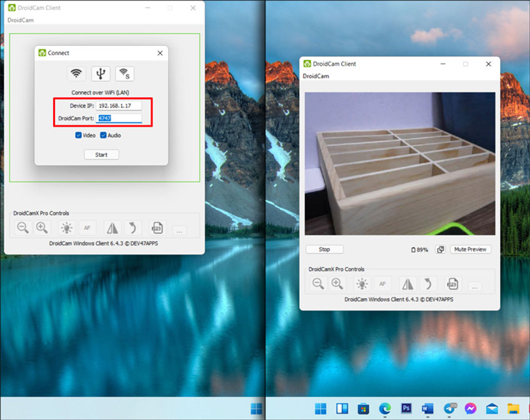Image resolution: width=530 pixels, height=420 pixels.
Task: Toggle the Audio checkbox
Action: [x=111, y=136]
